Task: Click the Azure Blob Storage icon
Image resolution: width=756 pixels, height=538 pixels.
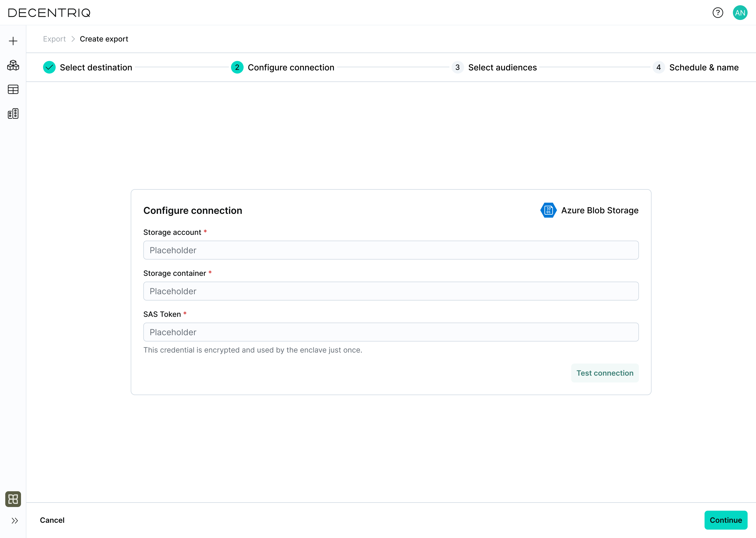Action: (548, 210)
